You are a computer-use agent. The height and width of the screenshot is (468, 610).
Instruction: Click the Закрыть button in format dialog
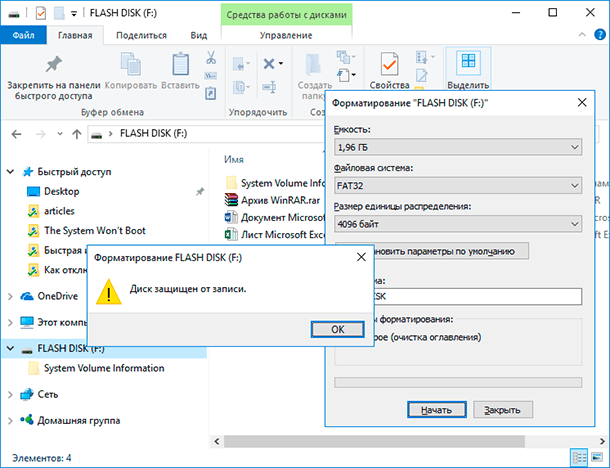[x=503, y=410]
